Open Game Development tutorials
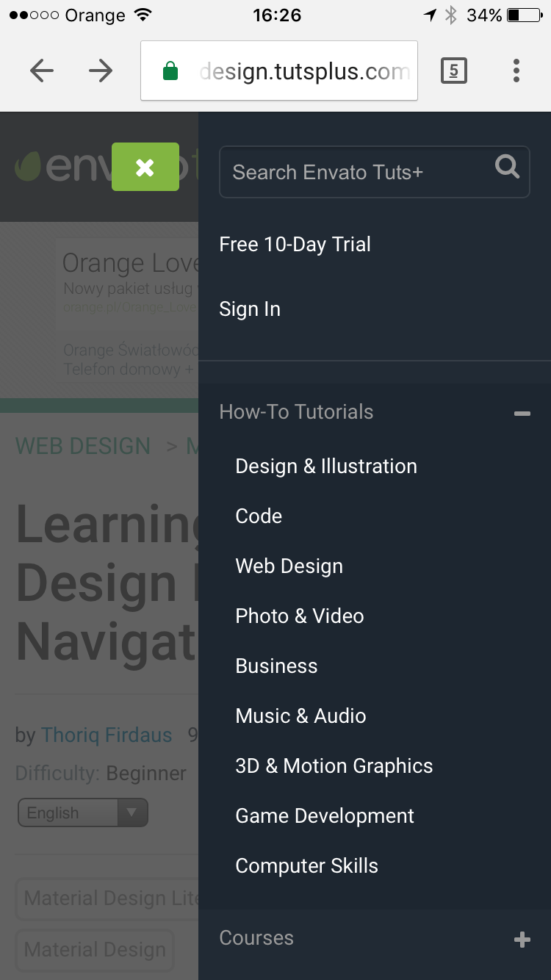The width and height of the screenshot is (551, 980). coord(325,816)
